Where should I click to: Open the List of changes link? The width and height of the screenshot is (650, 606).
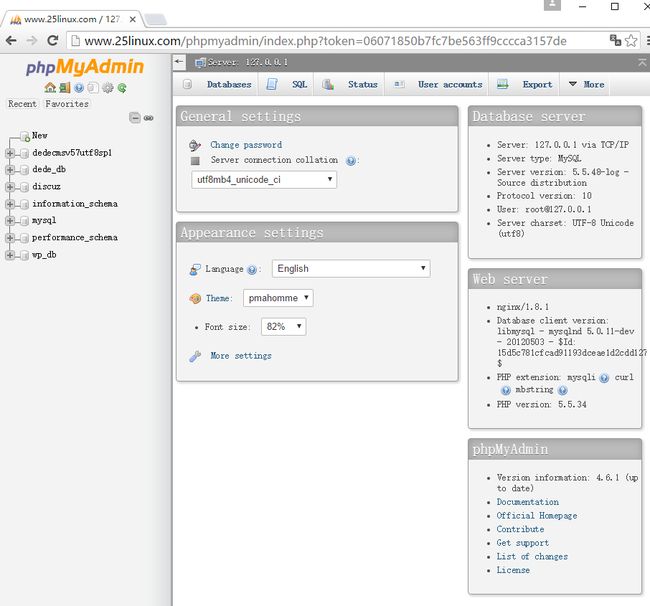click(x=532, y=557)
